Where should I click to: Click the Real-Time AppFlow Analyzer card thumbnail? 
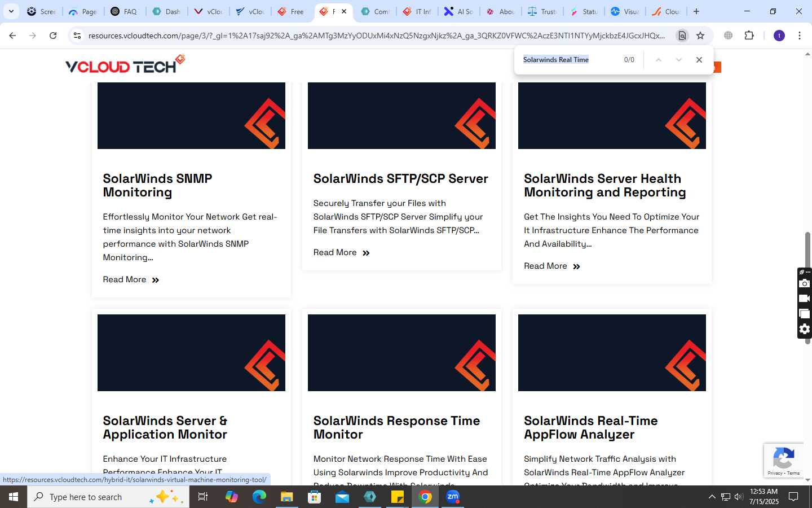click(612, 353)
